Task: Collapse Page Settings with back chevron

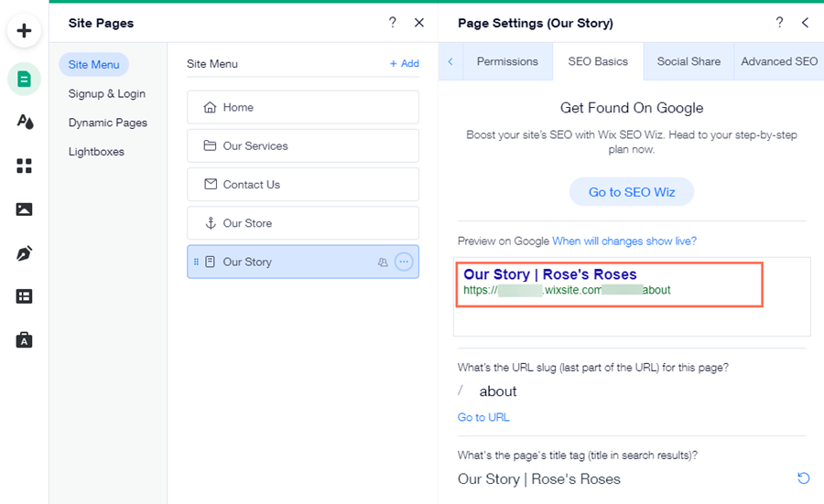Action: (805, 23)
